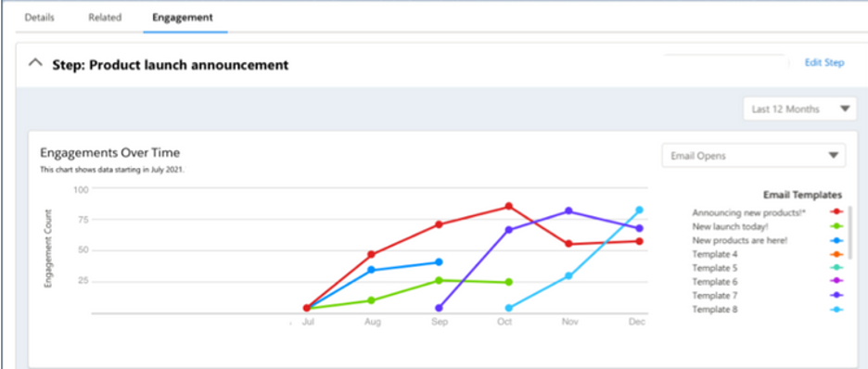Open the Last 12 Months dropdown
Screen dimensions: 868x369
[x=800, y=109]
